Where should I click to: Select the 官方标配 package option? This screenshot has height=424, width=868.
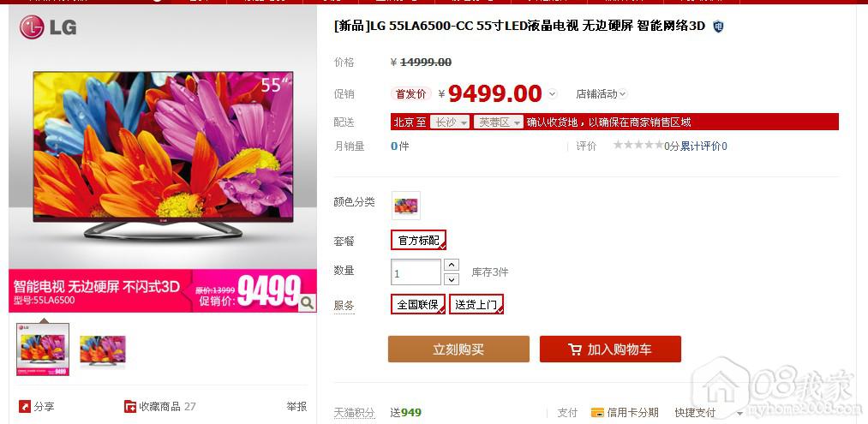coord(418,240)
